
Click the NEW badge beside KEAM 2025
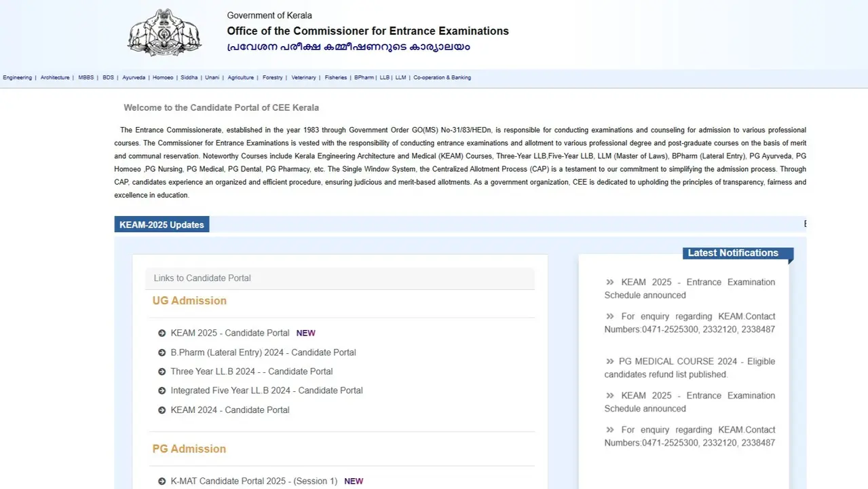(305, 333)
